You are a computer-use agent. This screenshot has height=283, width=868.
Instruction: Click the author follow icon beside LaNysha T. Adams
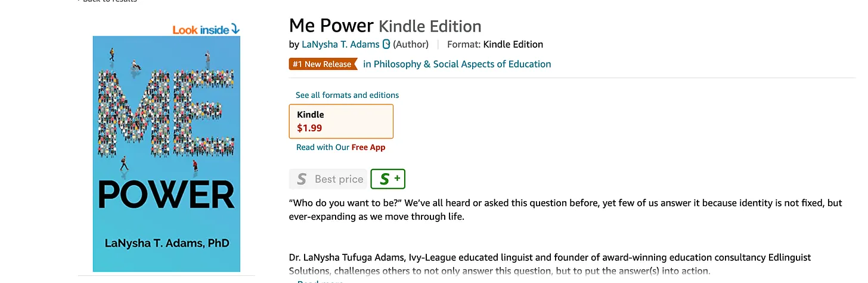386,44
